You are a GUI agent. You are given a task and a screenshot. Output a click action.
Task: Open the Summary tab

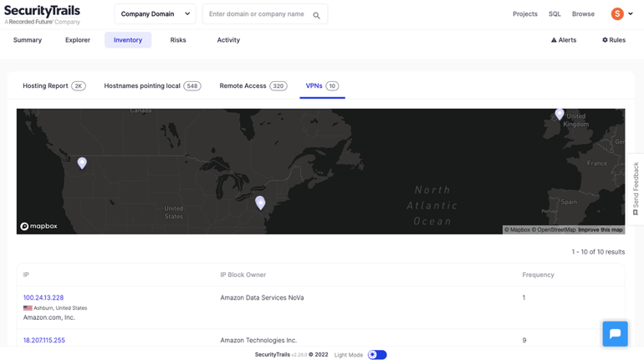pos(28,40)
